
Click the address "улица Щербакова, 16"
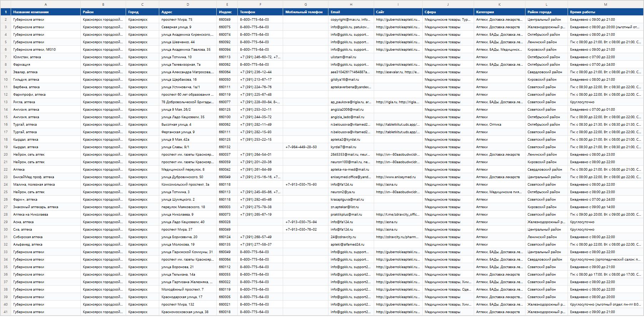click(188, 80)
